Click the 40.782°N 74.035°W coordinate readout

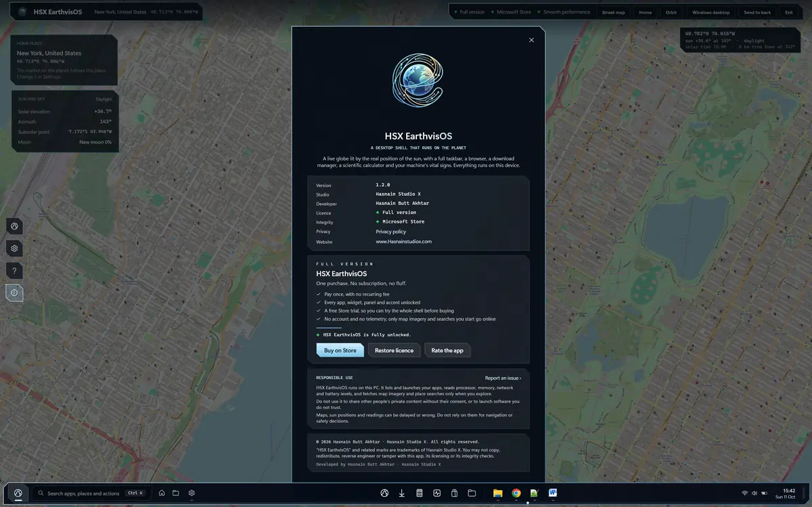pos(710,33)
